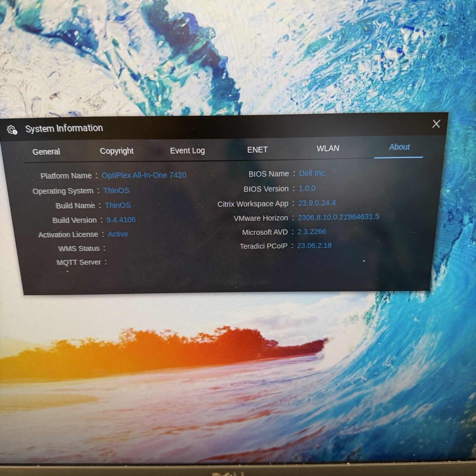
Task: Click the active About tab
Action: [x=399, y=147]
